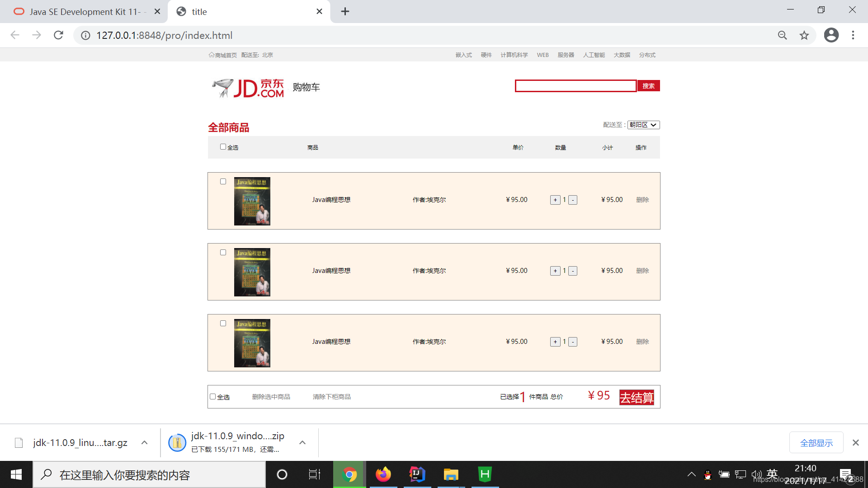Click 删除 on the second cart item

pos(642,271)
